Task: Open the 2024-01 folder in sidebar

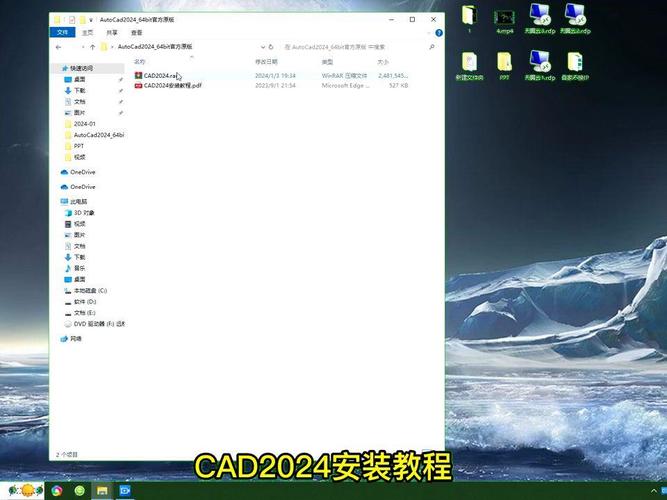Action: 84,124
